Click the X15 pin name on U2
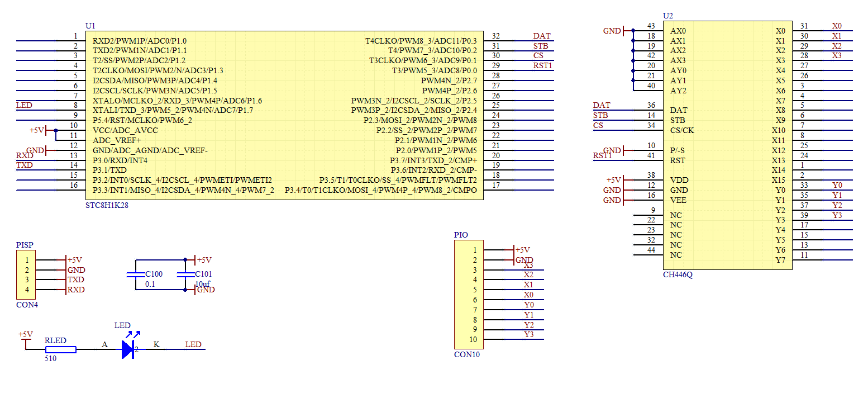This screenshot has height=398, width=868. (x=779, y=180)
